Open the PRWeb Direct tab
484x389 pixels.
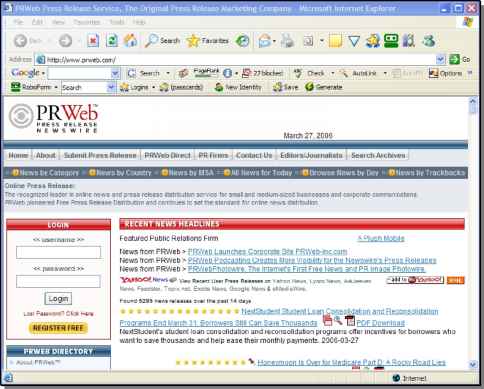point(167,155)
